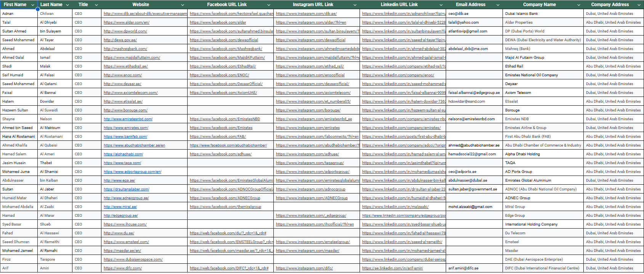Select the first name cell Shadi

point(19,66)
